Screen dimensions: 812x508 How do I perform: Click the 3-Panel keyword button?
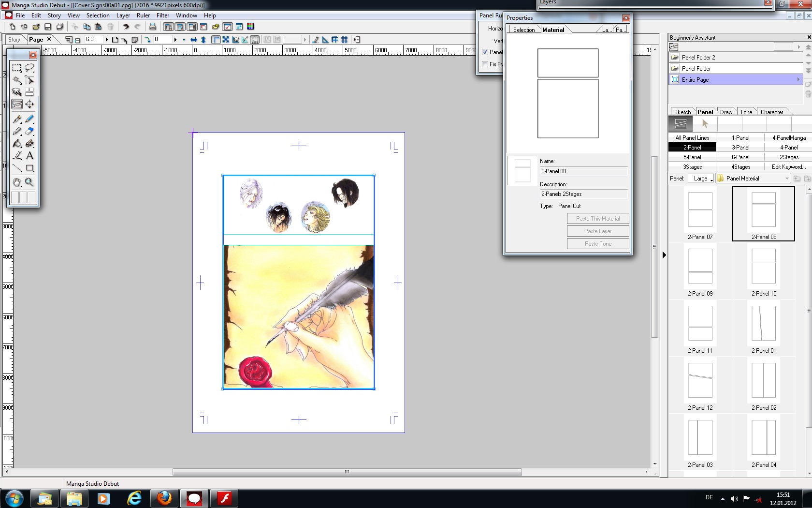click(740, 148)
